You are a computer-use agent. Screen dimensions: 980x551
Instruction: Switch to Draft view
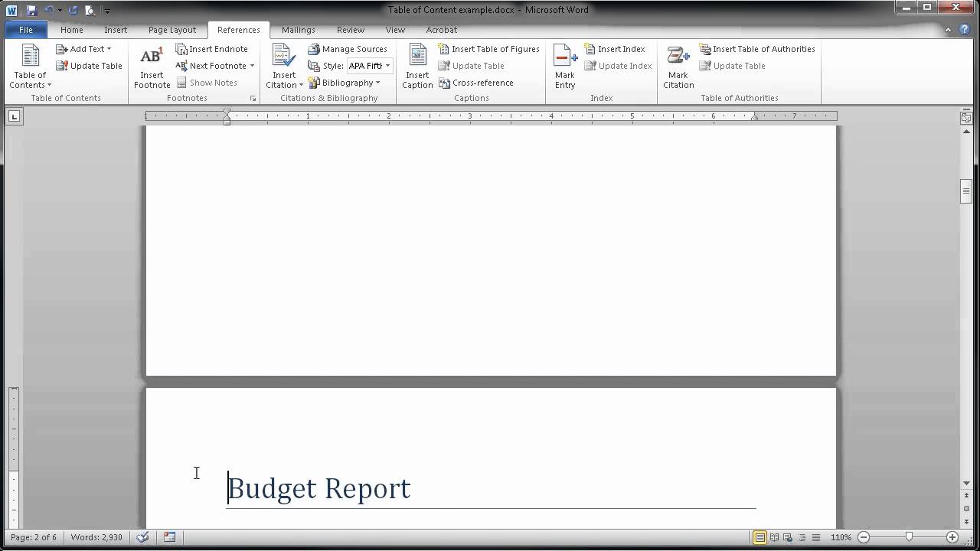coord(815,537)
